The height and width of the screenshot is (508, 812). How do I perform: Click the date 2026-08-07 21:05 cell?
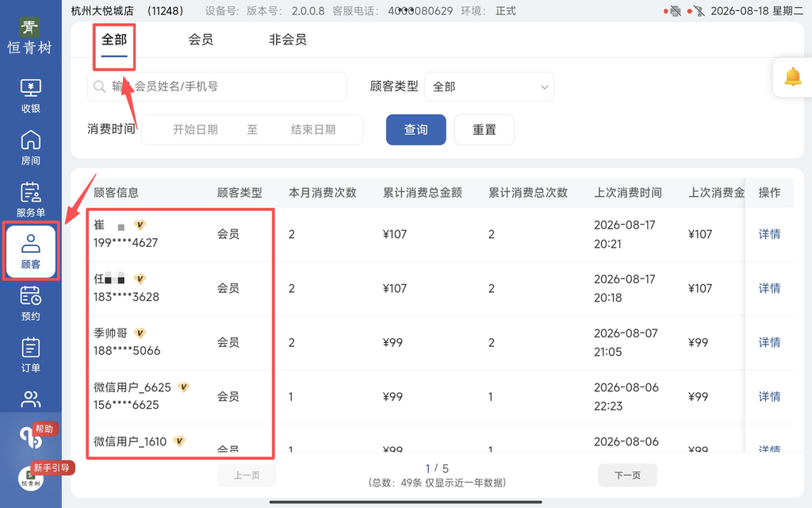click(626, 342)
